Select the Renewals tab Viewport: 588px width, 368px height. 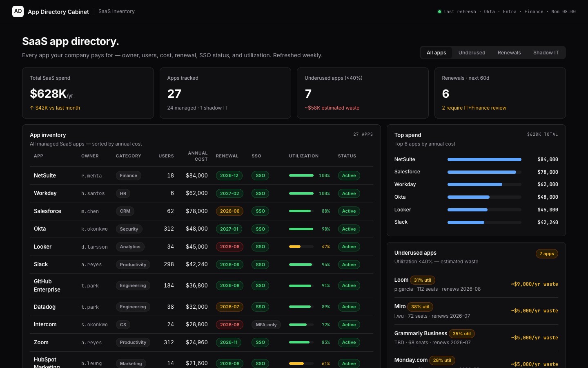click(x=509, y=53)
